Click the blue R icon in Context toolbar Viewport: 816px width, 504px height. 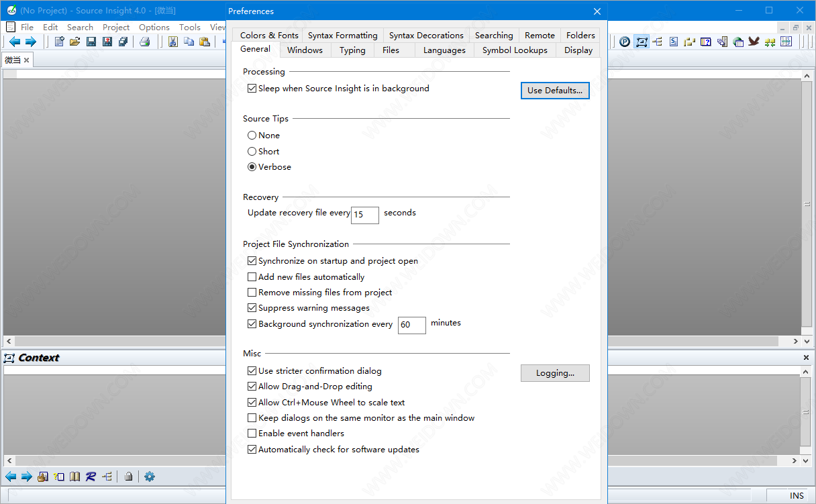point(91,476)
